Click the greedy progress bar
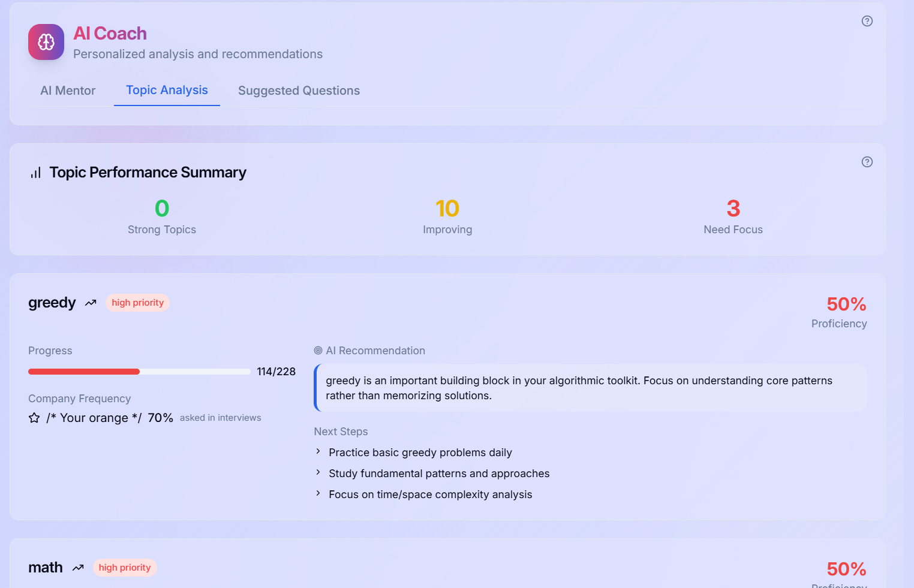This screenshot has height=588, width=914. [x=139, y=372]
